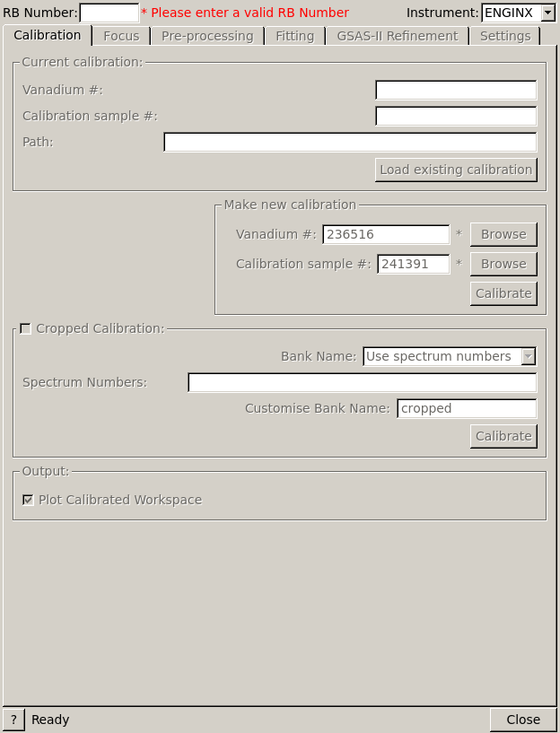Close the window with Close button
560x733 pixels.
pyautogui.click(x=523, y=720)
